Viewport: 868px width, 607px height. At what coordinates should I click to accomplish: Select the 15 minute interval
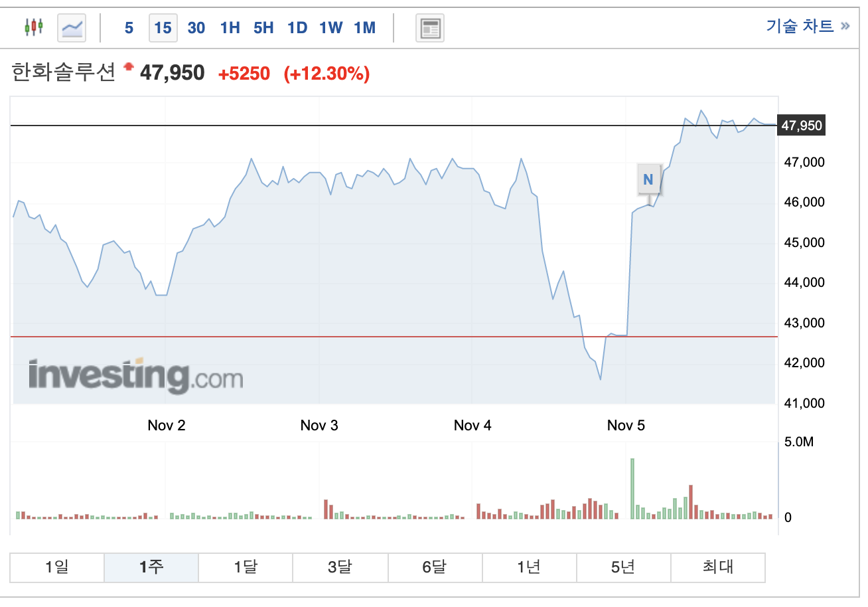point(163,28)
